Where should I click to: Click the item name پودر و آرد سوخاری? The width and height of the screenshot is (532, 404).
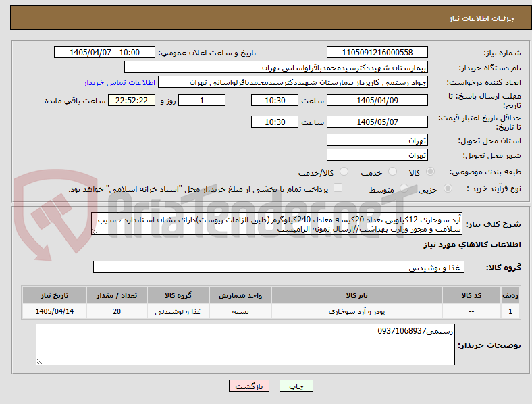[356, 311]
